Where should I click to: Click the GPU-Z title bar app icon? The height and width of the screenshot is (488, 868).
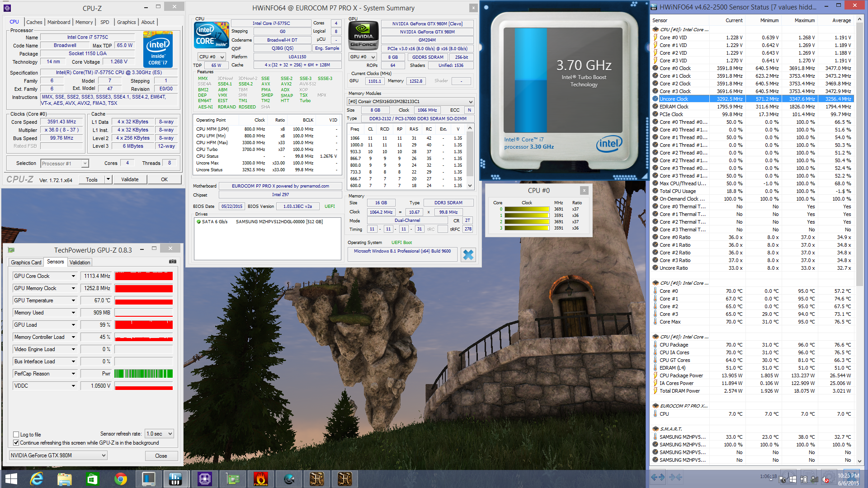click(11, 250)
